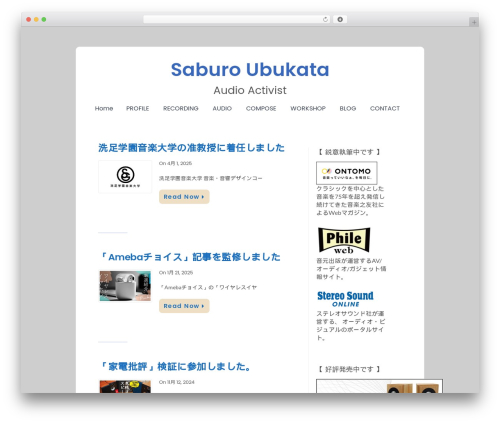Open the RECORDING menu item
The height and width of the screenshot is (423, 500).
click(x=181, y=108)
